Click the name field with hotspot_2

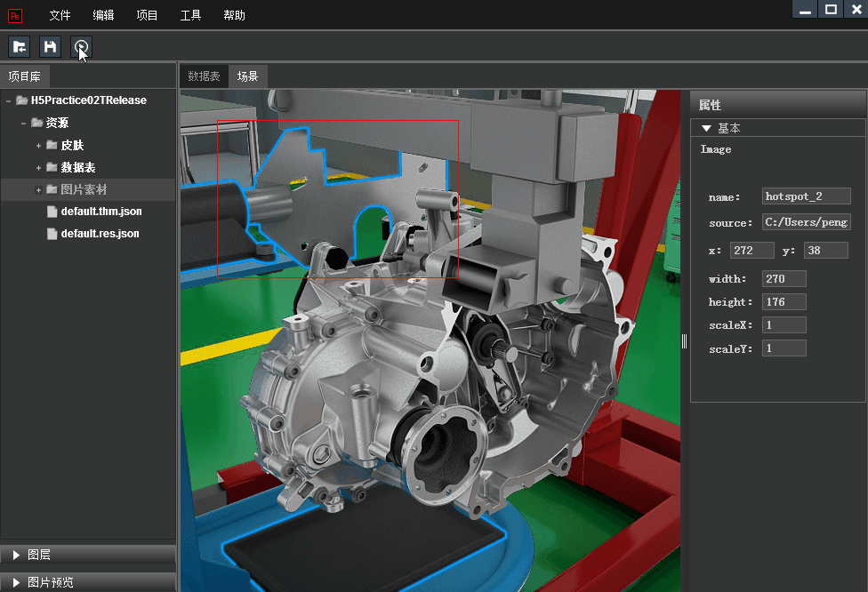pyautogui.click(x=806, y=196)
